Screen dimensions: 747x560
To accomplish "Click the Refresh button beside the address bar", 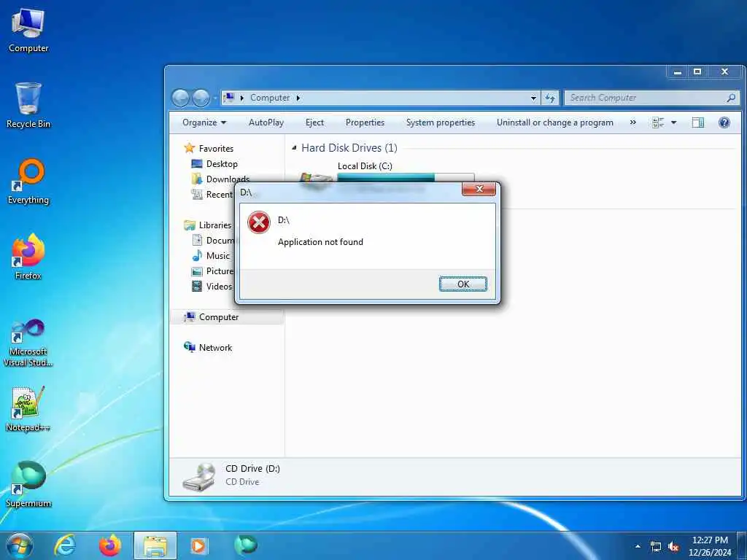I will click(550, 98).
